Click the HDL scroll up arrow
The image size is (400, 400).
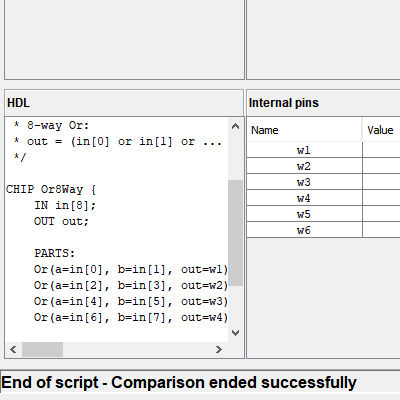coord(235,126)
